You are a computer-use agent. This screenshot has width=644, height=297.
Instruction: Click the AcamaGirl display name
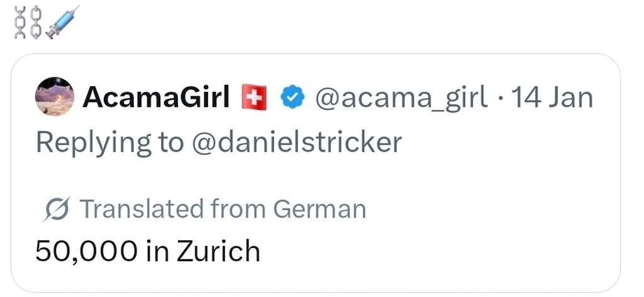[x=155, y=97]
